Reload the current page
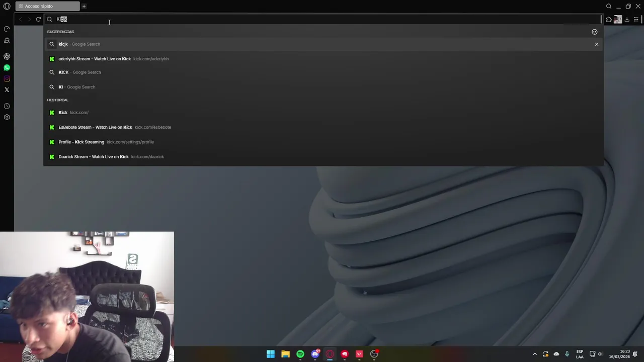This screenshot has width=644, height=362. pyautogui.click(x=38, y=19)
